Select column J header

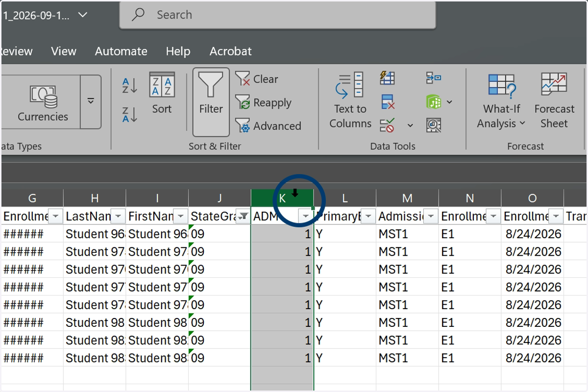(x=220, y=198)
